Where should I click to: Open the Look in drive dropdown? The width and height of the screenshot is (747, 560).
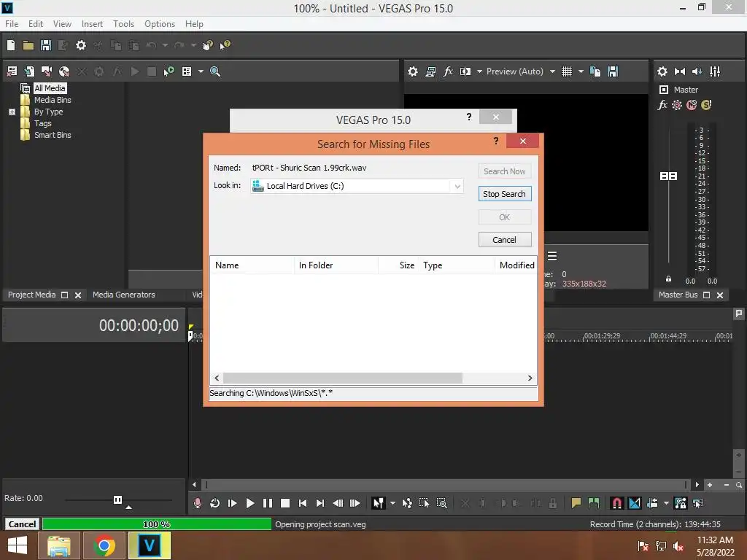(x=457, y=186)
